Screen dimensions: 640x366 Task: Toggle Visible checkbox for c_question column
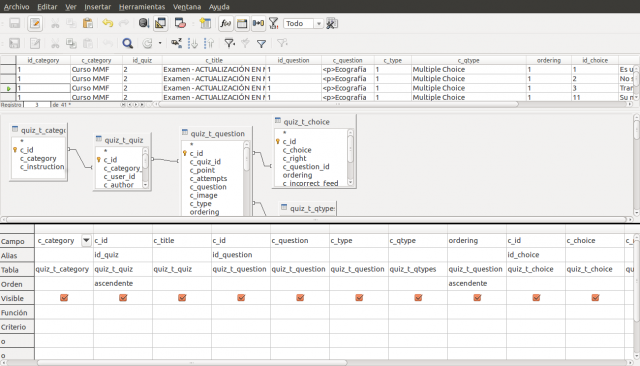300,298
